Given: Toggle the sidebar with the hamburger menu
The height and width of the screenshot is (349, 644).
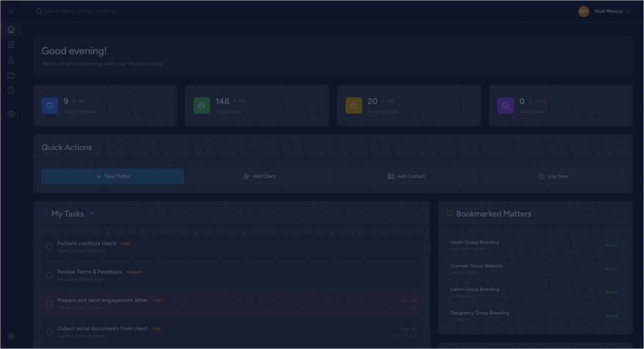Looking at the screenshot, I should pyautogui.click(x=11, y=11).
